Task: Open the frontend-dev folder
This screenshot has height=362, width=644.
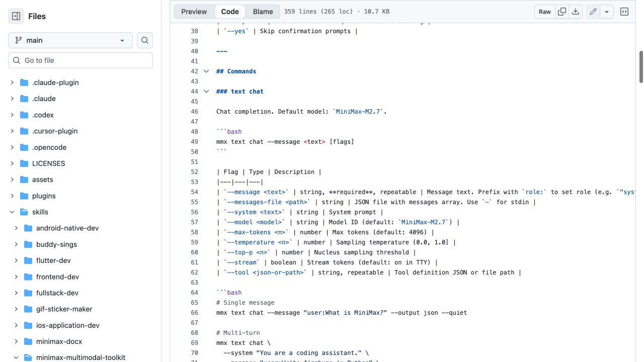Action: pos(57,277)
